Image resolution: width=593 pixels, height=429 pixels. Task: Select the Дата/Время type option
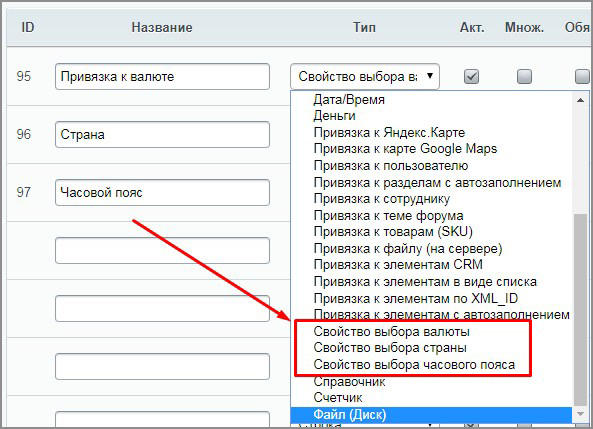[349, 99]
